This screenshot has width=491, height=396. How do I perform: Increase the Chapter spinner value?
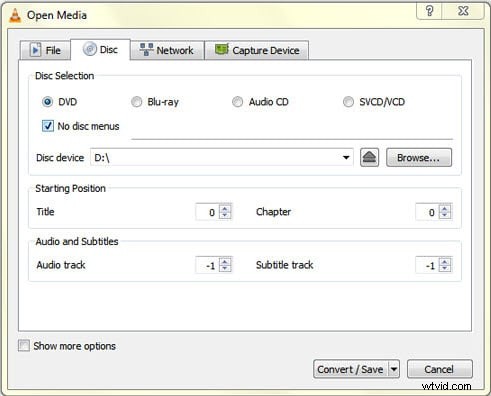click(445, 208)
